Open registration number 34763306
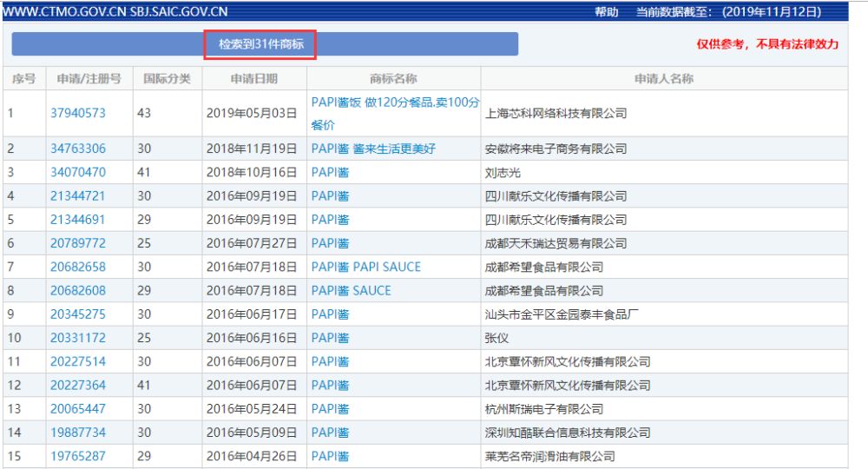This screenshot has height=469, width=868. tap(78, 149)
